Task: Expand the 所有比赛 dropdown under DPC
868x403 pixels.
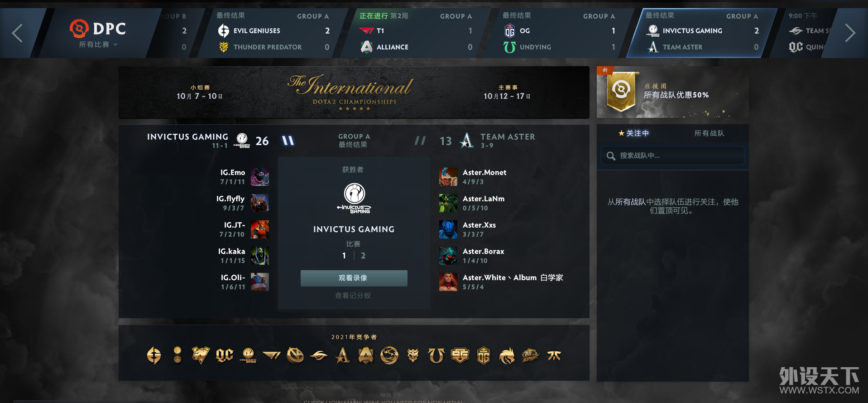Action: click(98, 44)
